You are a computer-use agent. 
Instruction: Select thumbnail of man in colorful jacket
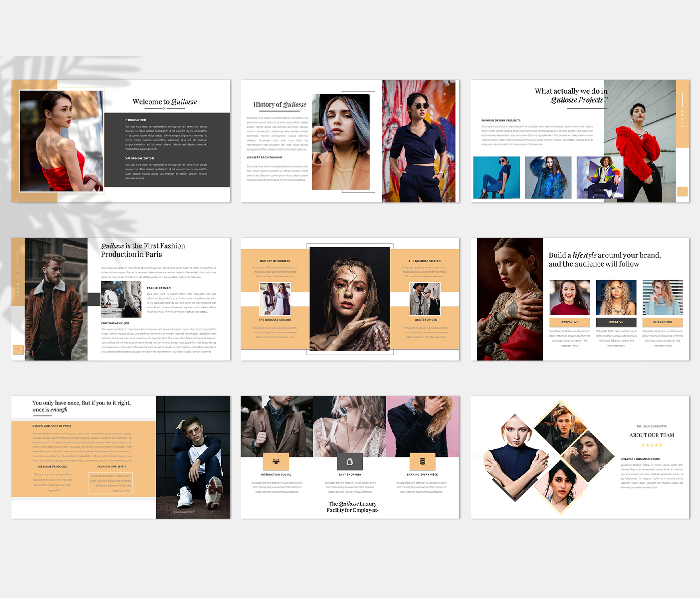point(600,177)
